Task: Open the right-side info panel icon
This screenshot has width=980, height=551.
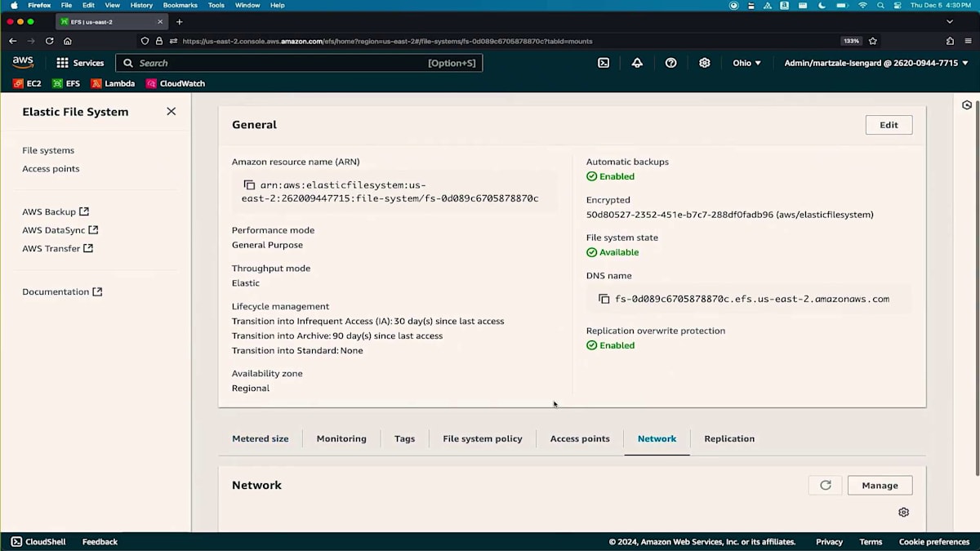Action: point(967,104)
